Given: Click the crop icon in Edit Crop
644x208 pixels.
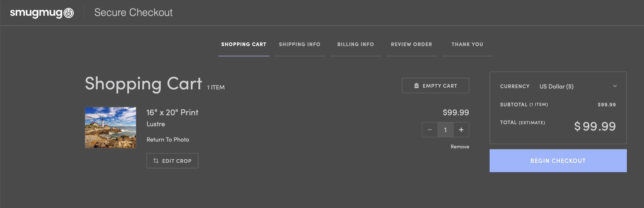Looking at the screenshot, I should click(156, 161).
